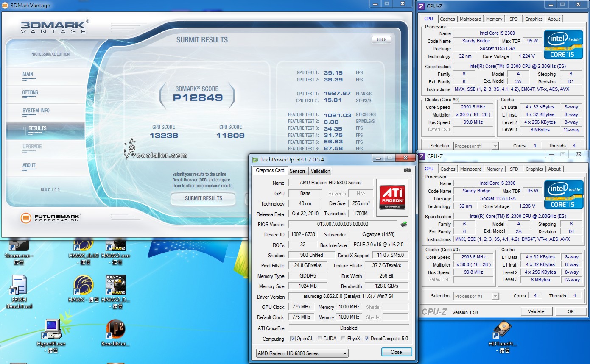590x364 pixels.
Task: Click the Intel Core i5 logo in rear CPU-Z window
Action: [563, 44]
